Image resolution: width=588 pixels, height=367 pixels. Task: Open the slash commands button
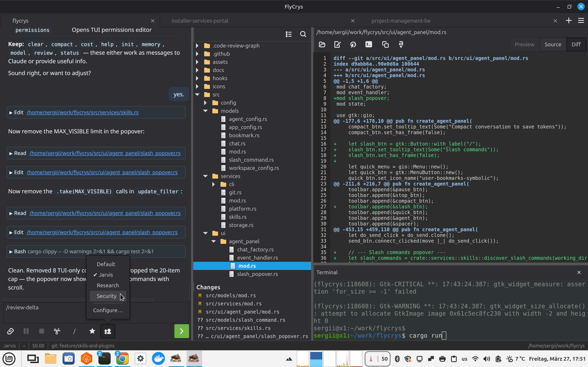click(x=74, y=331)
